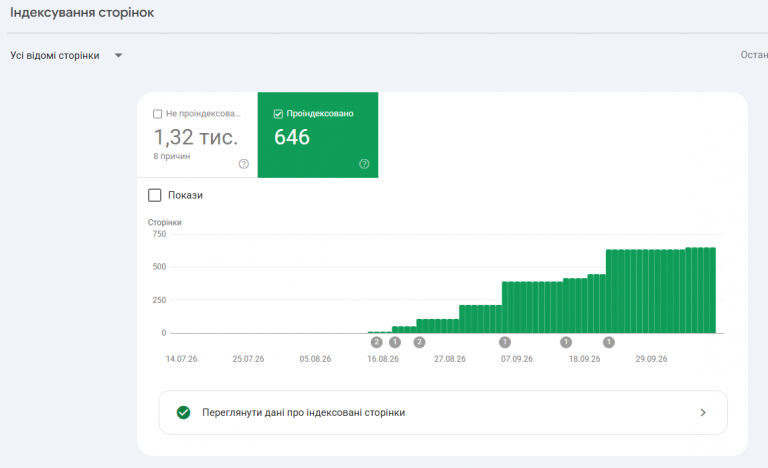
Task: Click the 'Усі відомі сторінки' filter label
Action: [x=55, y=55]
